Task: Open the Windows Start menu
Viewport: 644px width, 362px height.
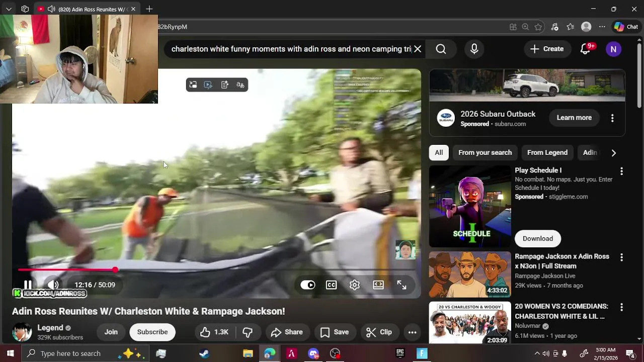Action: point(10,353)
